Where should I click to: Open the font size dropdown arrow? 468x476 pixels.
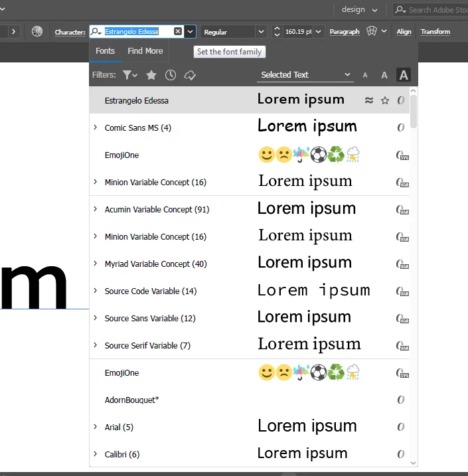(x=319, y=32)
